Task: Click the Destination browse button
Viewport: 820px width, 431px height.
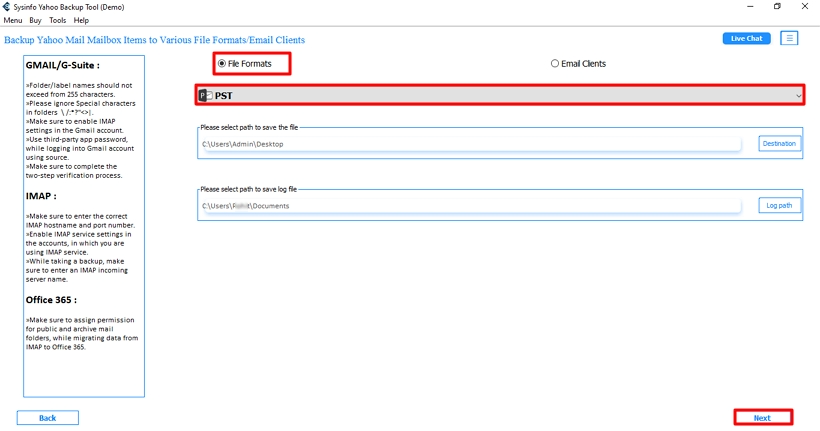Action: (x=779, y=144)
